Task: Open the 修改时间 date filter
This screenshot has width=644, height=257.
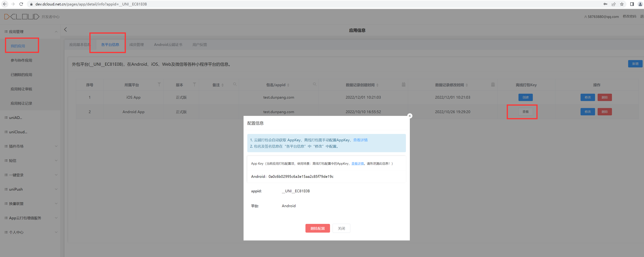Action: pos(493,84)
